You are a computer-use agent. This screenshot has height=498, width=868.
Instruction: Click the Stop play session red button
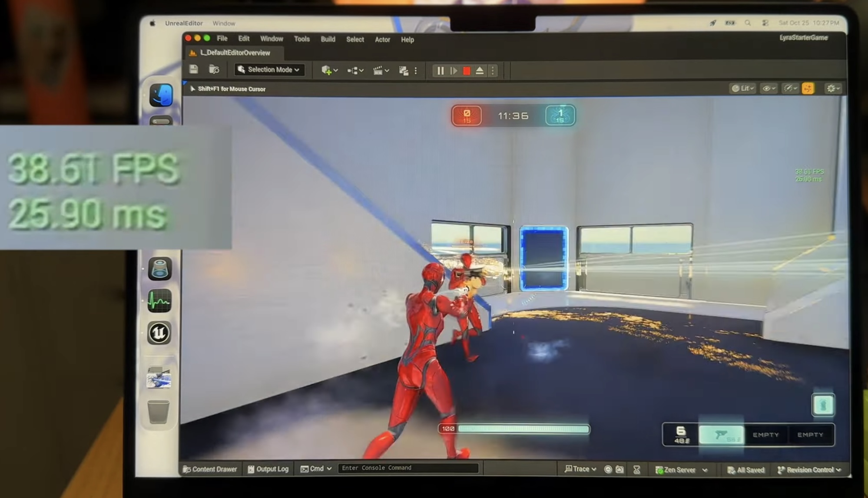coord(467,71)
